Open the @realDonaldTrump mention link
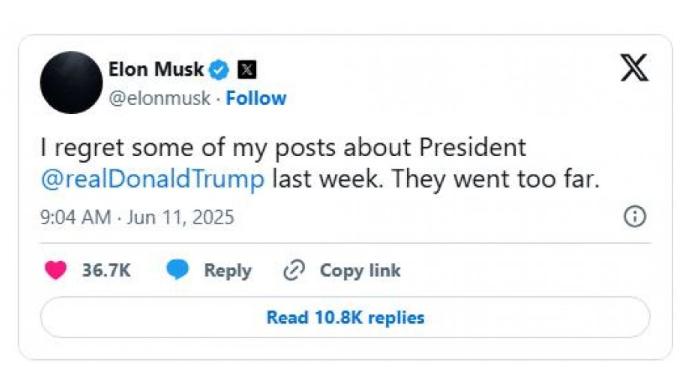Viewport: 697px width, 381px height. [152, 180]
